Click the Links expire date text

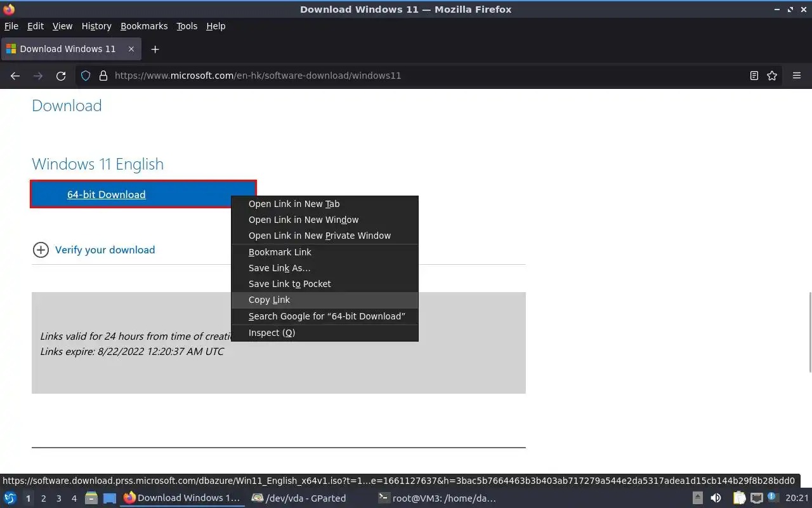tap(132, 351)
